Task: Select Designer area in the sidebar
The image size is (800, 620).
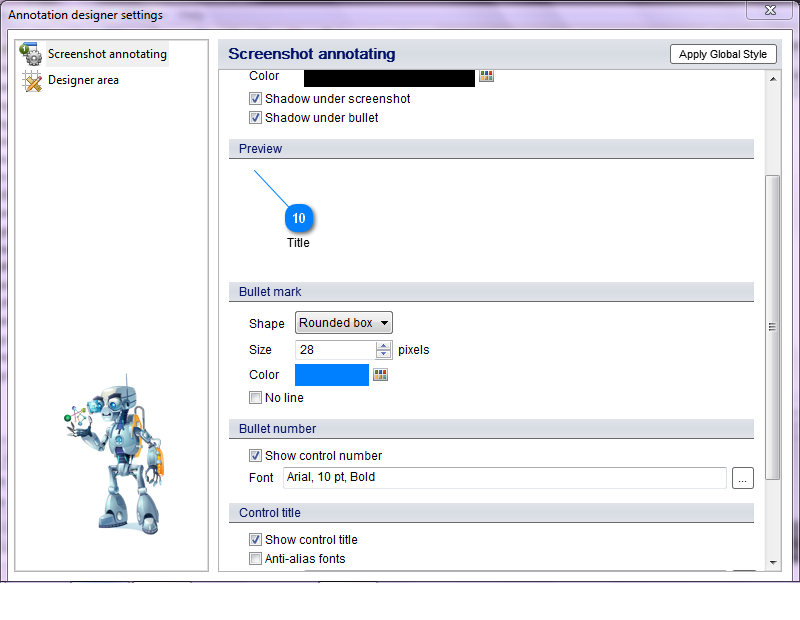Action: [x=83, y=80]
